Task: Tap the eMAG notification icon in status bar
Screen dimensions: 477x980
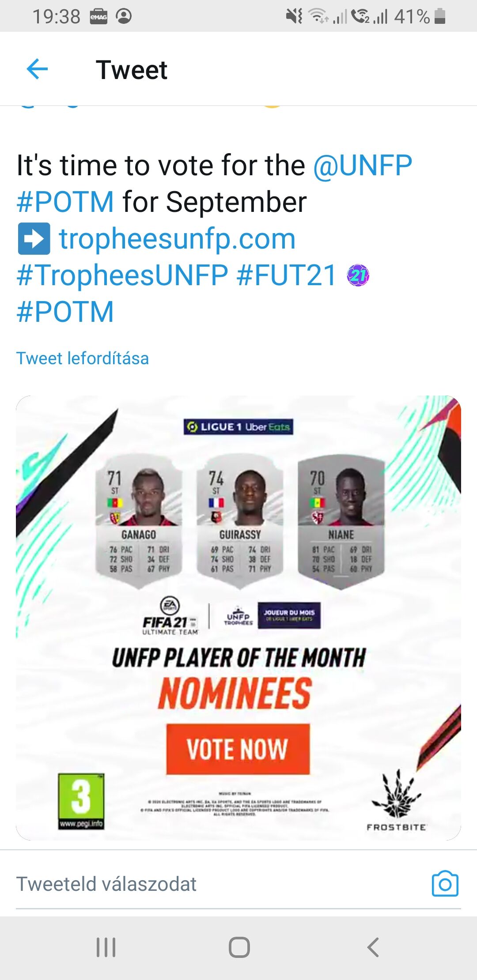Action: tap(98, 17)
